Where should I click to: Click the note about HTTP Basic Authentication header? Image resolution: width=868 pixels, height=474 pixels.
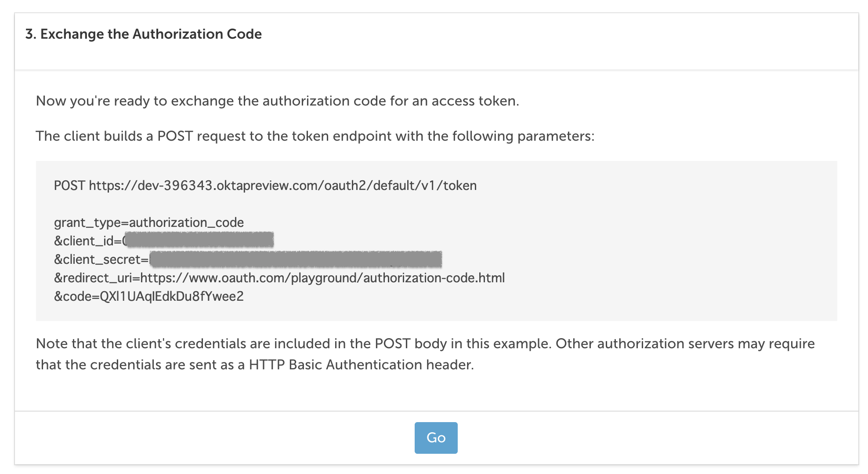[x=425, y=354]
